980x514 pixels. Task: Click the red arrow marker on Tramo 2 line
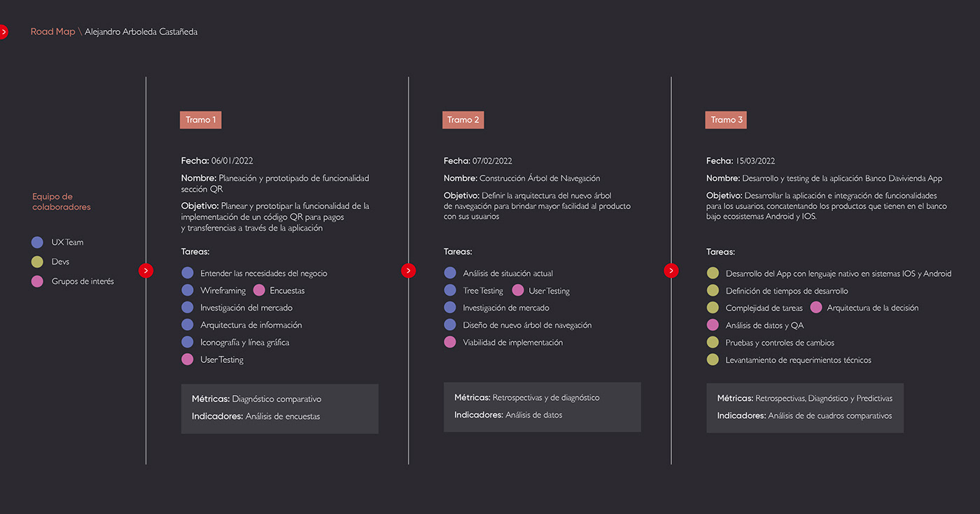[408, 271]
